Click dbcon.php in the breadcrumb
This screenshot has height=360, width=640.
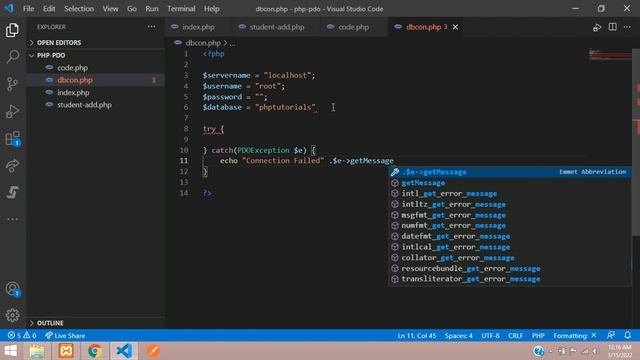203,43
